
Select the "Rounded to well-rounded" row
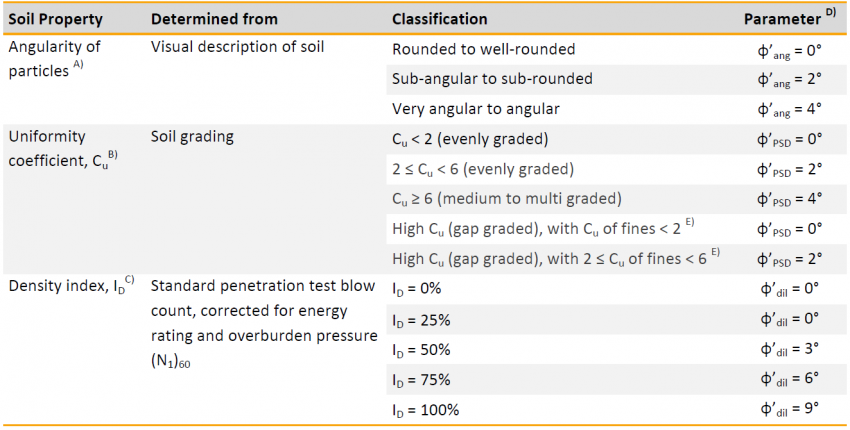483,49
